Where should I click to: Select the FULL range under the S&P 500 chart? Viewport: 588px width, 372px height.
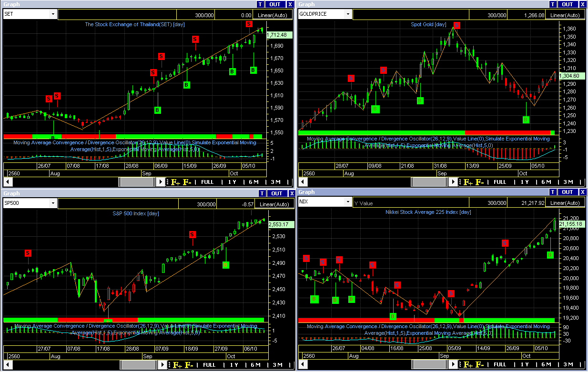click(x=210, y=365)
